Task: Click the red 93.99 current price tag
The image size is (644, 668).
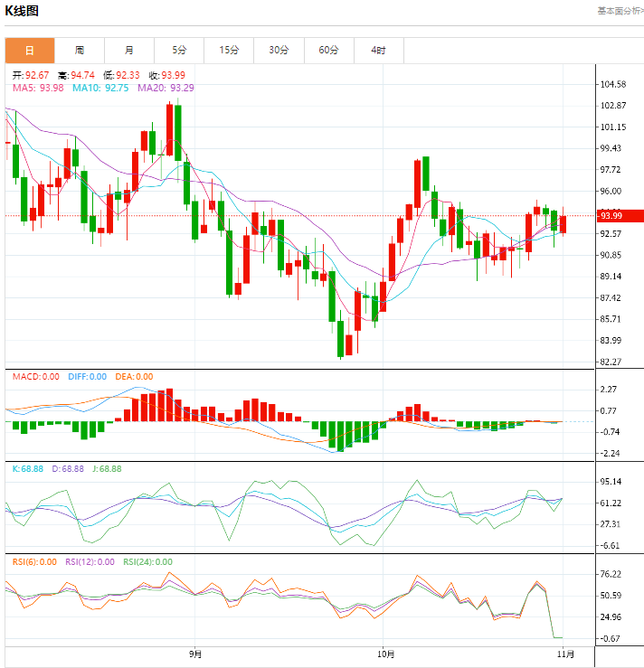Action: pyautogui.click(x=620, y=215)
